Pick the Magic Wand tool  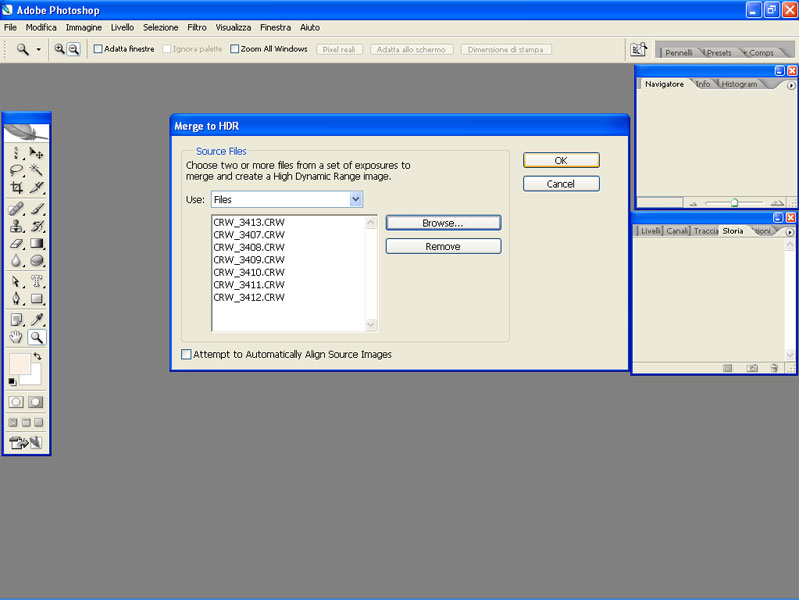click(37, 170)
